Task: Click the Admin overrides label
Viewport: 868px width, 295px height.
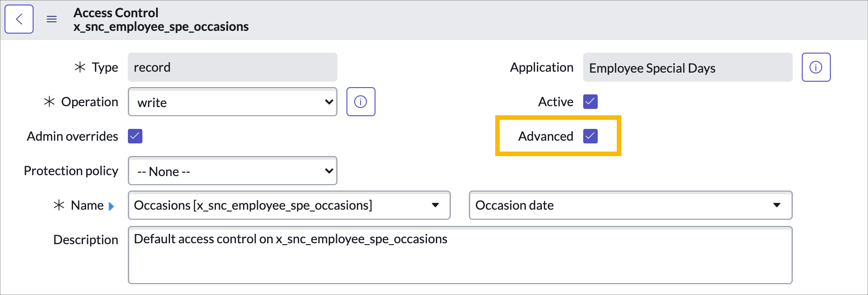Action: coord(73,136)
